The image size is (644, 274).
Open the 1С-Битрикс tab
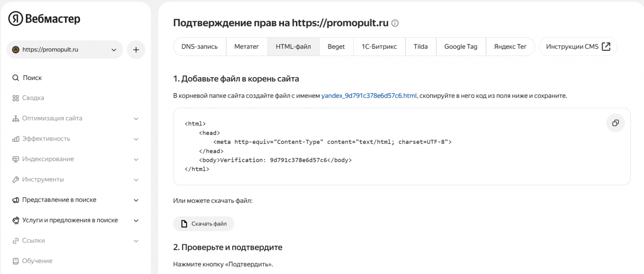379,47
